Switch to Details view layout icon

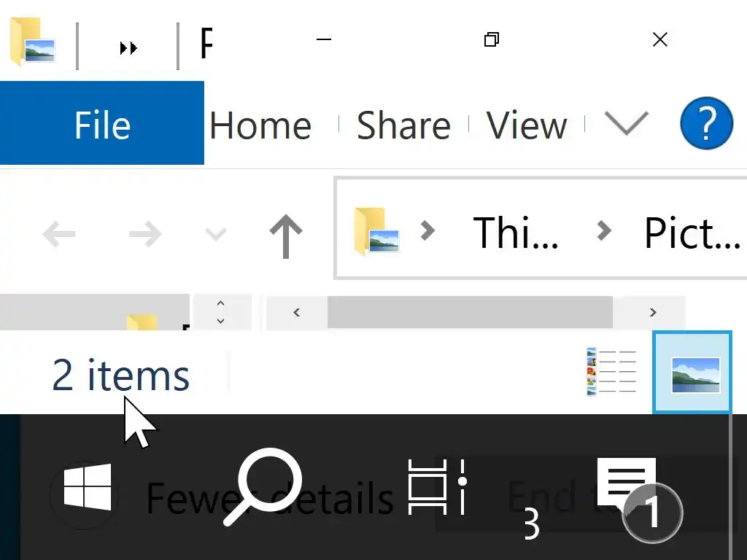(611, 372)
